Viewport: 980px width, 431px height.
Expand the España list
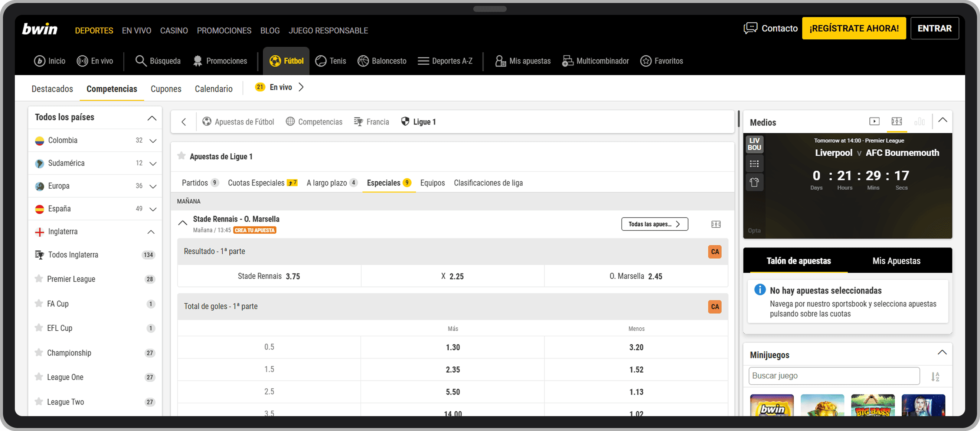(153, 210)
